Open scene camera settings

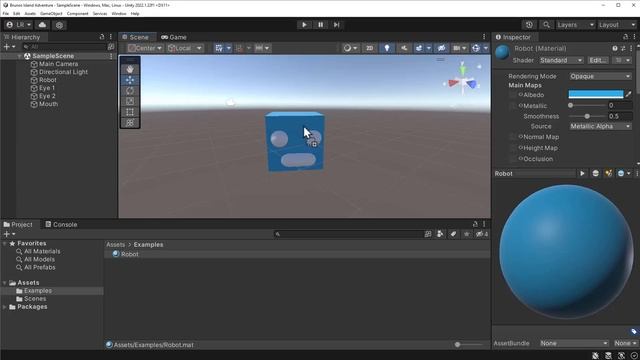coord(456,48)
